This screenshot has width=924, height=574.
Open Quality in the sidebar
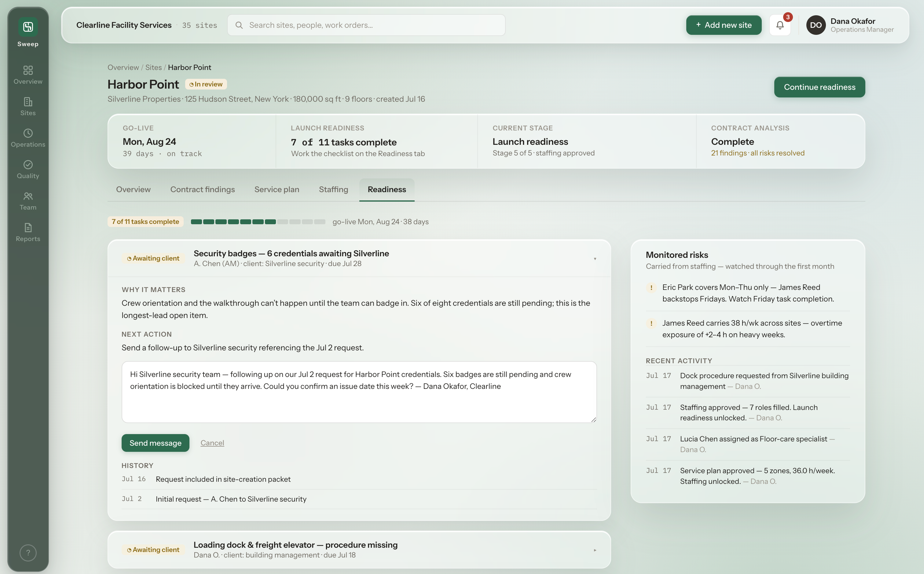click(x=28, y=170)
